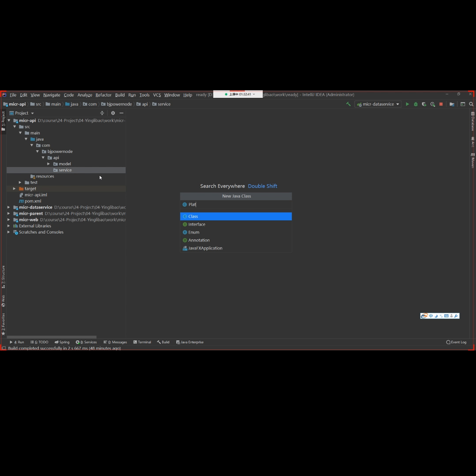The height and width of the screenshot is (476, 476).
Task: Collapse the bjpowernode package node
Action: click(37, 152)
